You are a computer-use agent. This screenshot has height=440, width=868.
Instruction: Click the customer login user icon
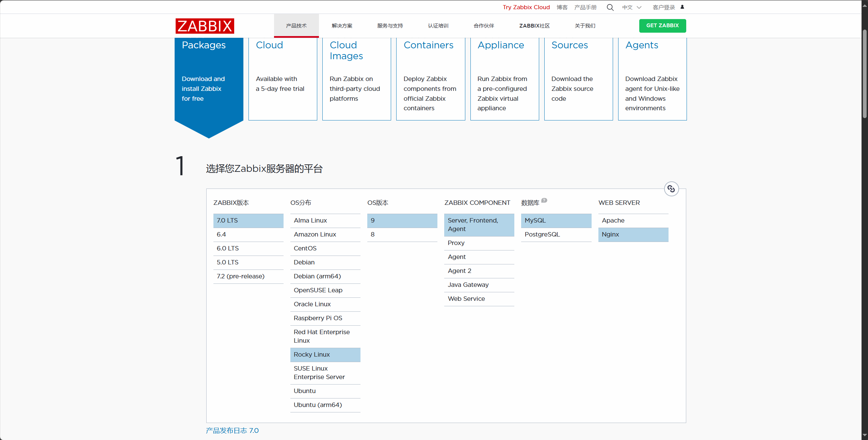[682, 7]
